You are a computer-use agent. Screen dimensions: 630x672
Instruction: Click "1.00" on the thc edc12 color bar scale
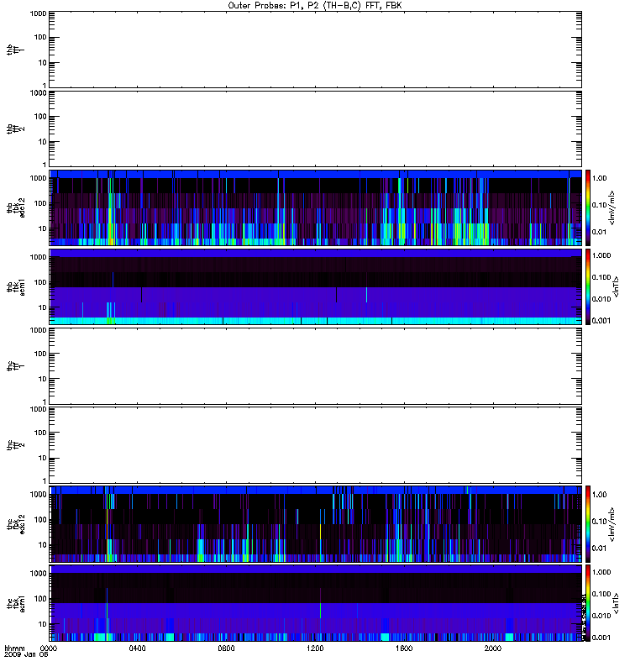tap(599, 495)
